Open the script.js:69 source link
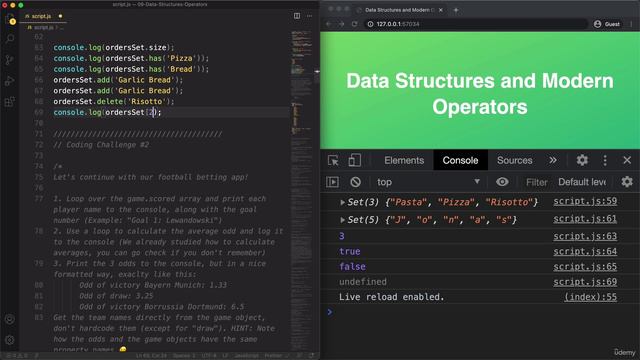The height and width of the screenshot is (360, 640). tap(585, 282)
